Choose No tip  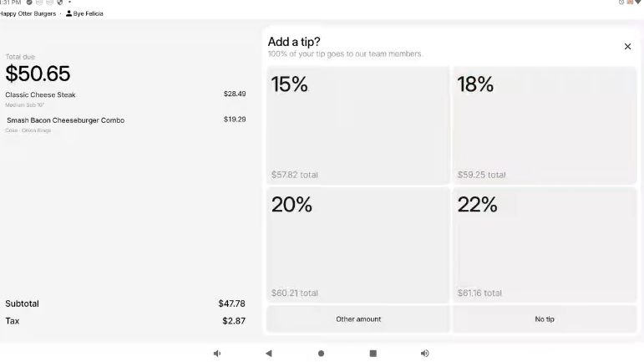[x=545, y=319]
